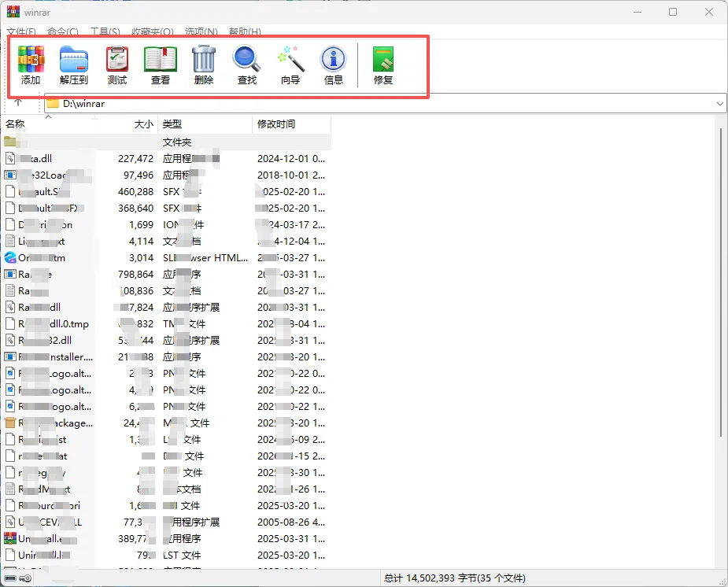Expand the D:\winrar path dropdown arrow
The image size is (728, 587).
coord(719,104)
